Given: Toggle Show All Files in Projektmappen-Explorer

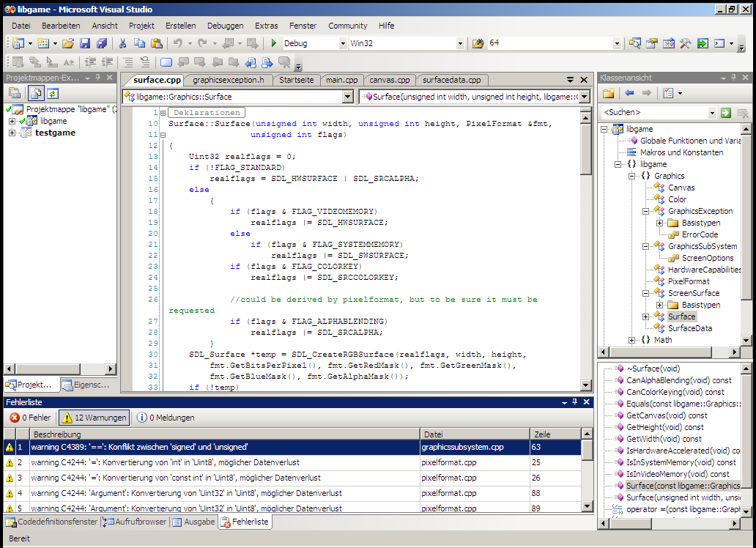Looking at the screenshot, I should tap(36, 93).
